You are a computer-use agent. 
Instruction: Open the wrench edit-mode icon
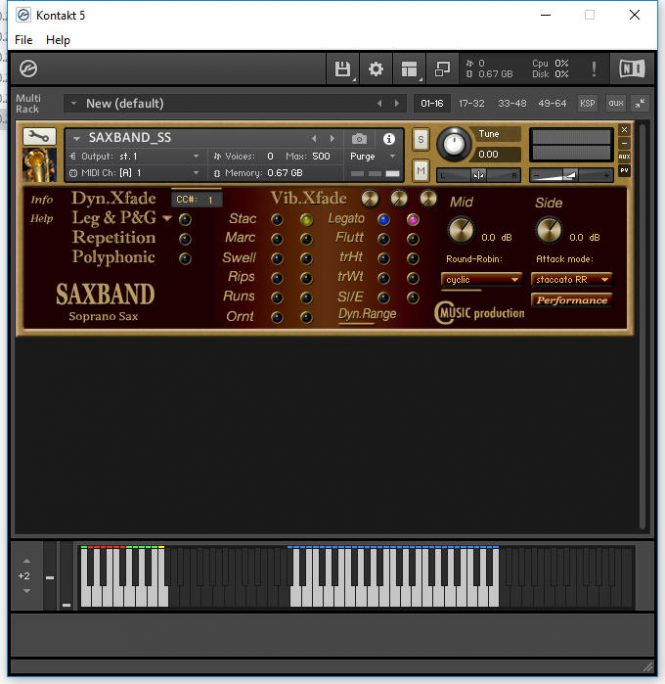tap(39, 137)
